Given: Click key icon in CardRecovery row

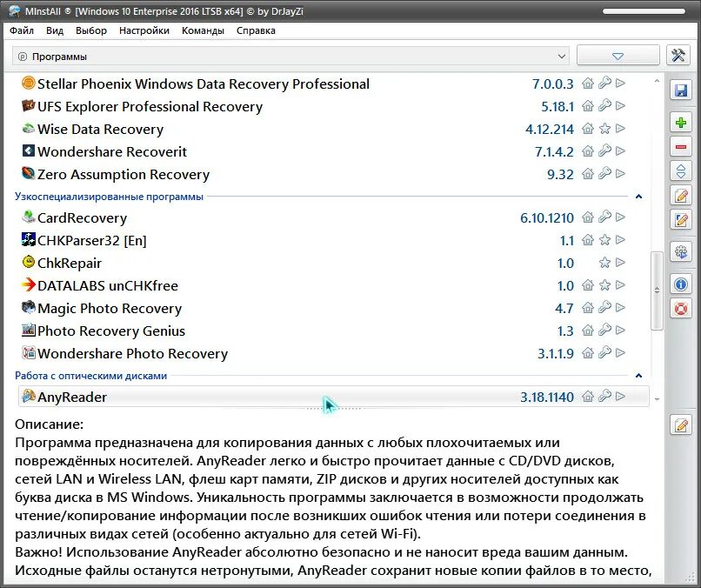Looking at the screenshot, I should (604, 217).
